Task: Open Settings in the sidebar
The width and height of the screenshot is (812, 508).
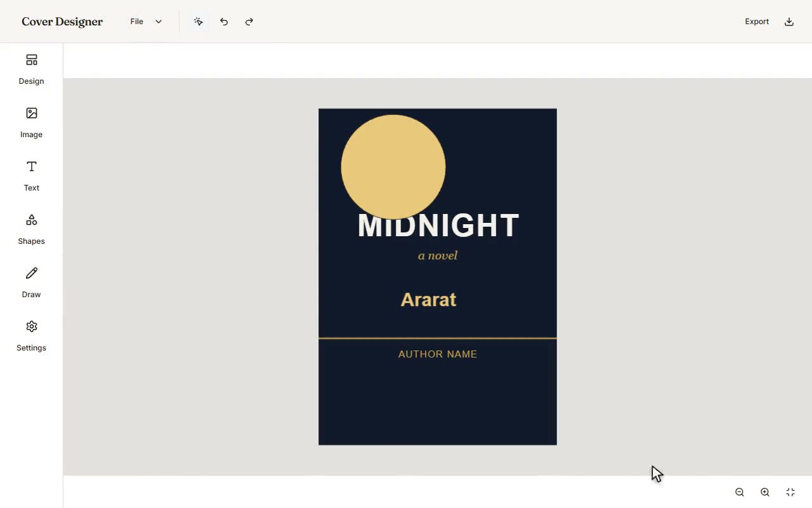Action: [31, 336]
